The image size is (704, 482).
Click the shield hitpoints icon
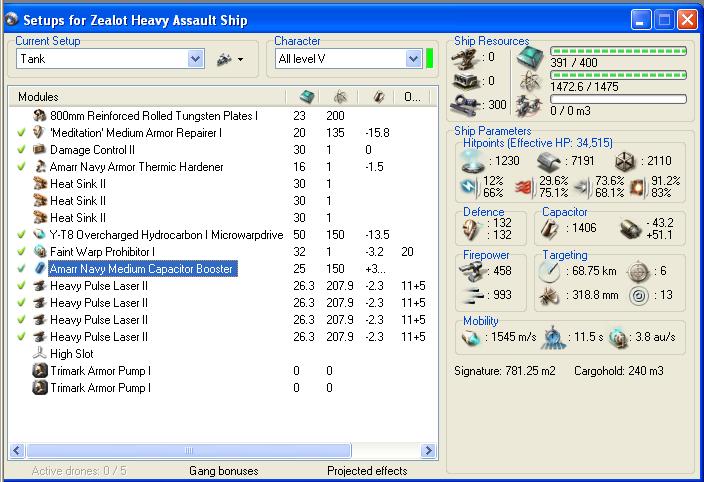(473, 162)
